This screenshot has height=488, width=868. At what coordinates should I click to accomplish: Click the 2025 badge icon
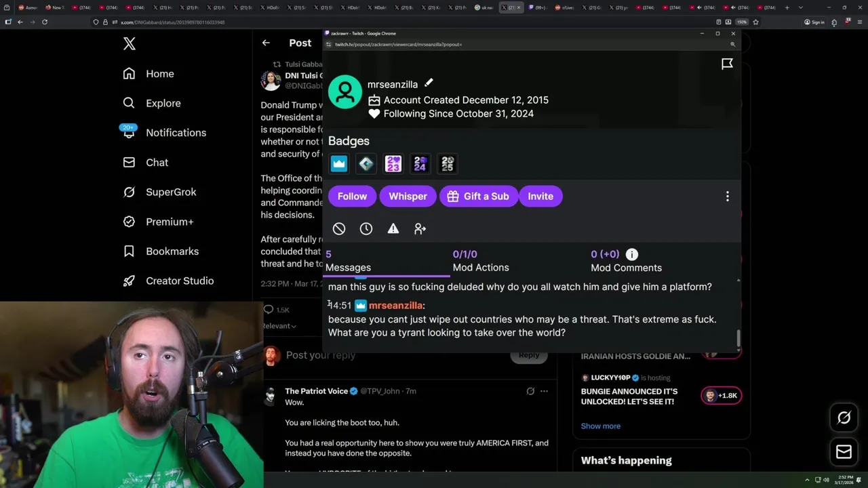[x=448, y=163]
